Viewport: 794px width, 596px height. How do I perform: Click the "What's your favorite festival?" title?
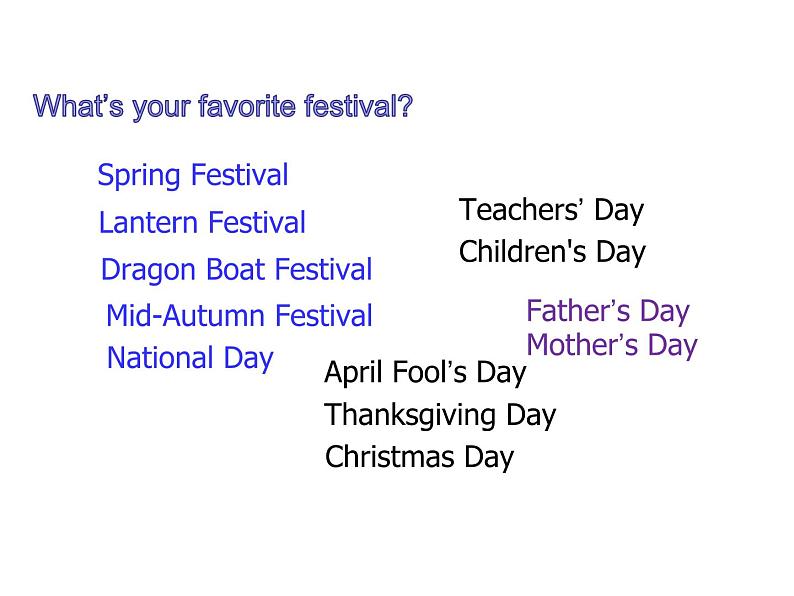coord(222,106)
